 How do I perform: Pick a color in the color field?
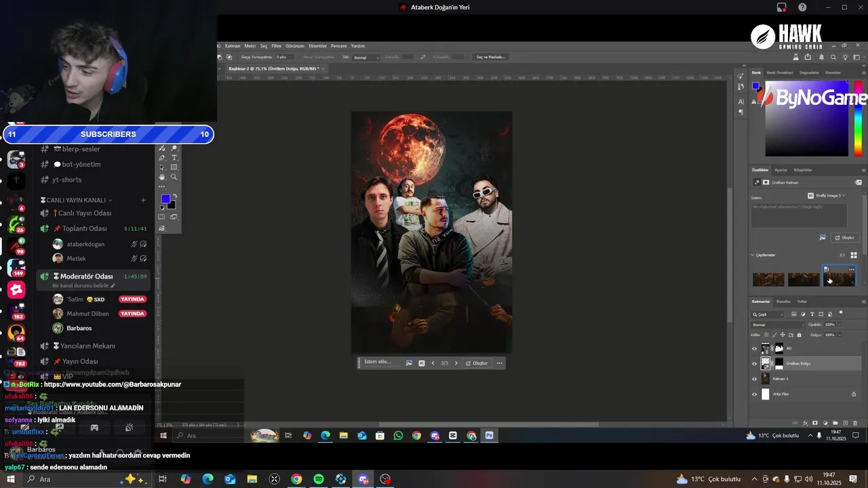pos(806,119)
